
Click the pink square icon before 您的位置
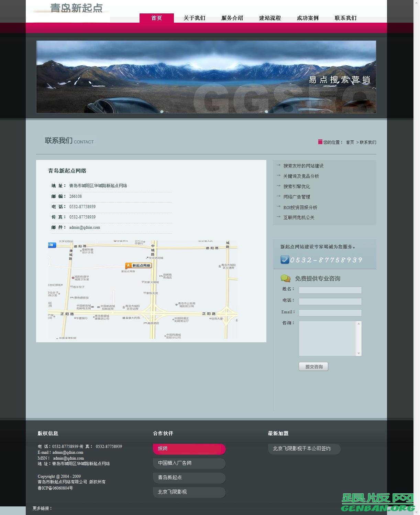coord(320,142)
